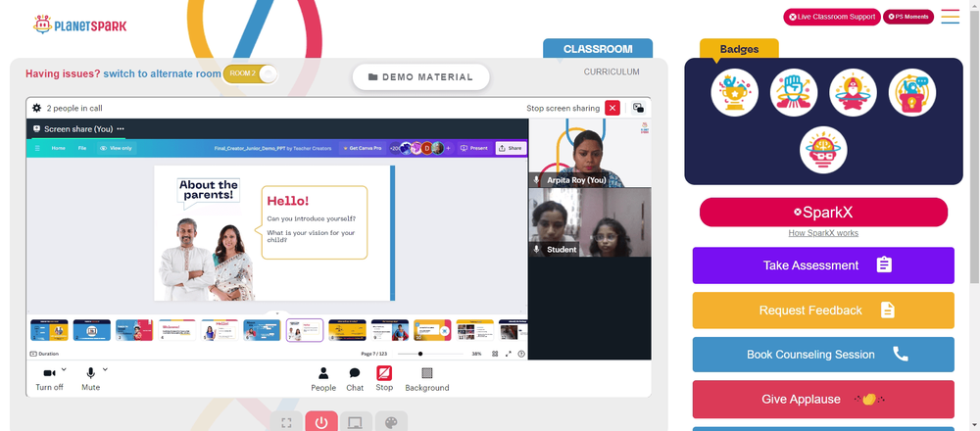The width and height of the screenshot is (980, 431).
Task: Select slide thumbnail 4 Welcome
Action: [x=176, y=330]
